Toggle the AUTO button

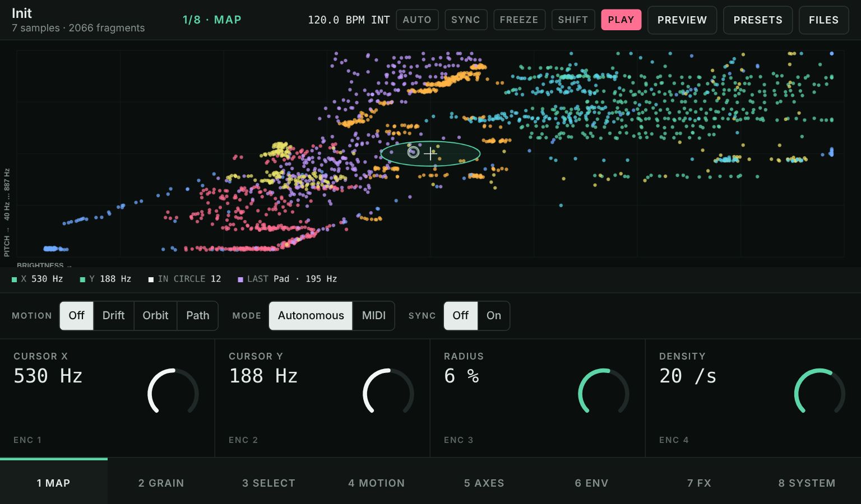point(417,20)
